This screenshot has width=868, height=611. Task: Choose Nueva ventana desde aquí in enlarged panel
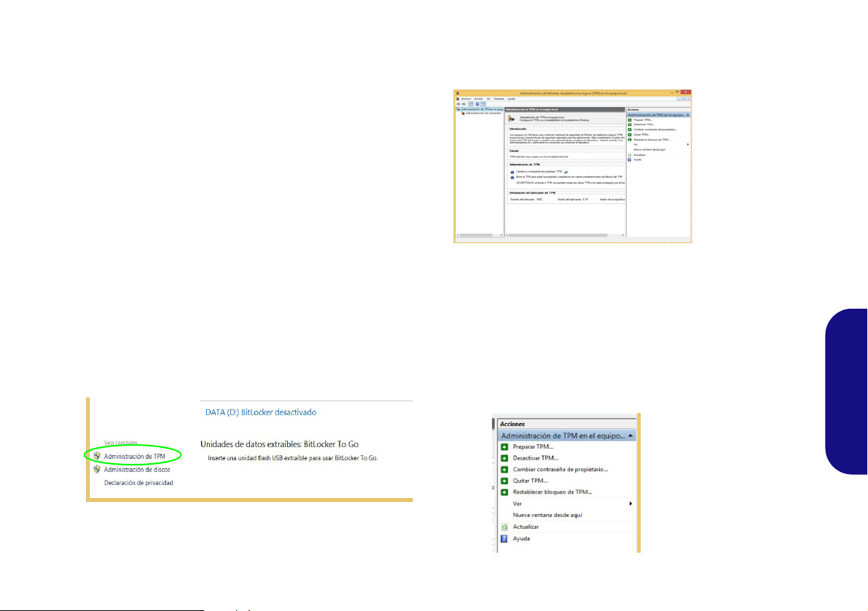[547, 515]
